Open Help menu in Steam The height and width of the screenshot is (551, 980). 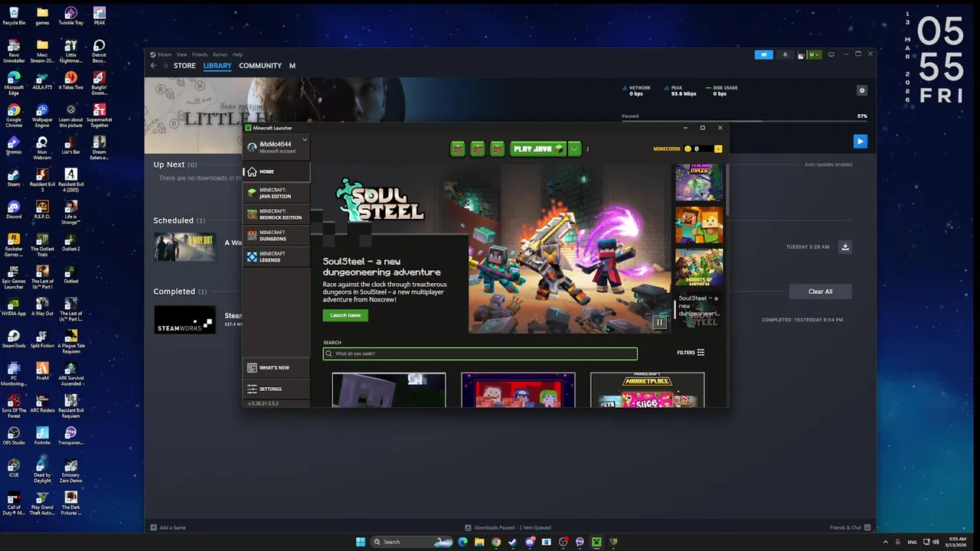pyautogui.click(x=237, y=54)
